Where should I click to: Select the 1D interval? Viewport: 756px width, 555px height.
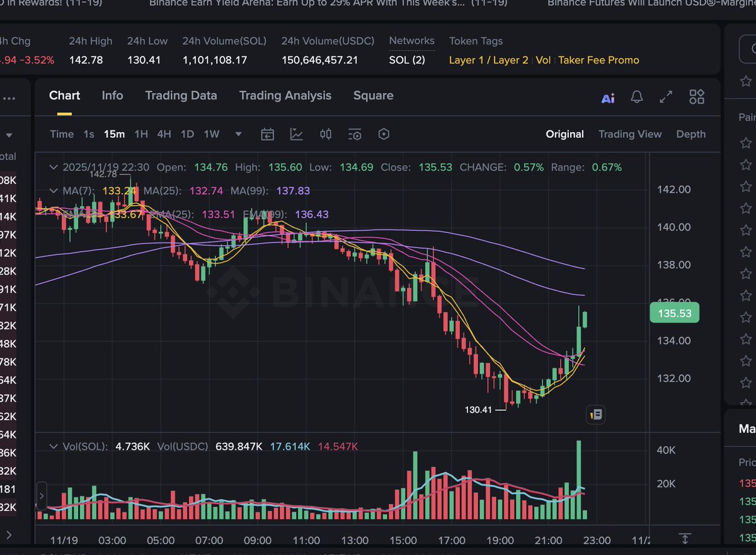tap(187, 134)
